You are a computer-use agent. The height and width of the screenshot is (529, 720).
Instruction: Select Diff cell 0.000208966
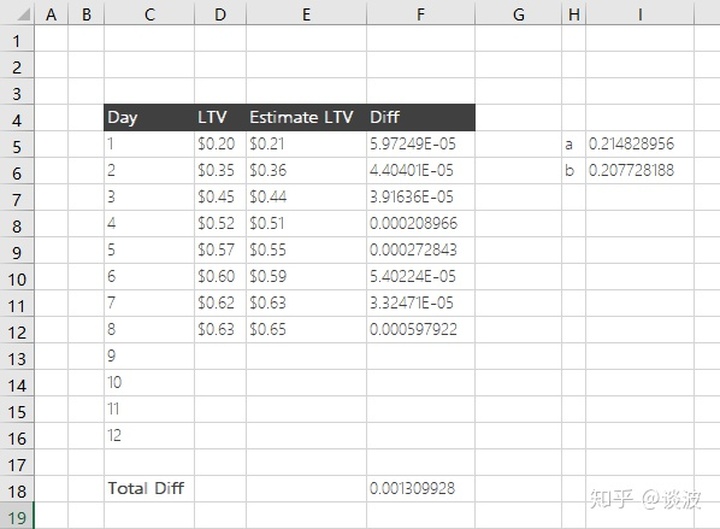421,224
